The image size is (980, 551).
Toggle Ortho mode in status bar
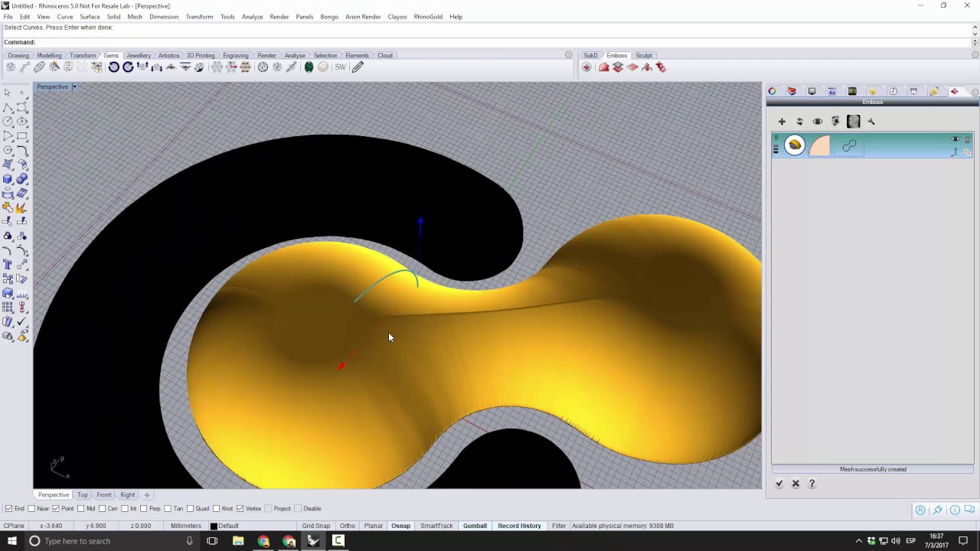348,526
